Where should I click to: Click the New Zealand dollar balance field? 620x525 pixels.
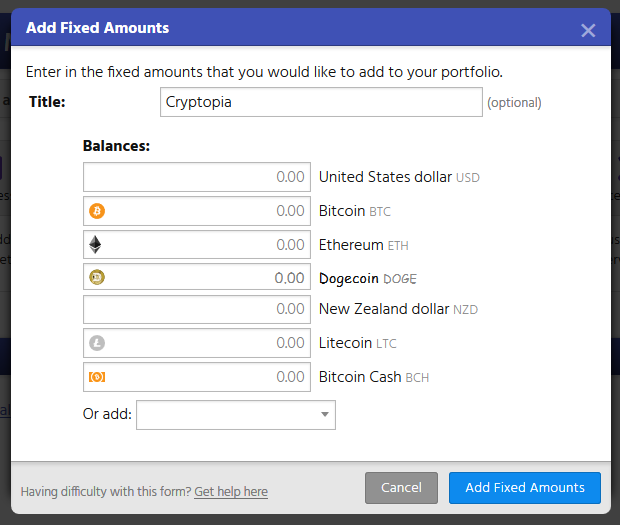point(197,309)
